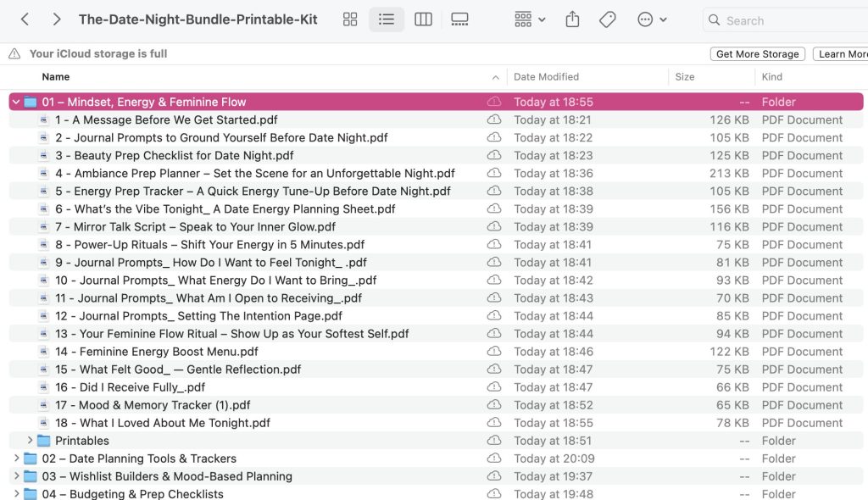
Task: Select 14 - Feminine Energy Boost Menu.pdf
Action: pyautogui.click(x=157, y=352)
